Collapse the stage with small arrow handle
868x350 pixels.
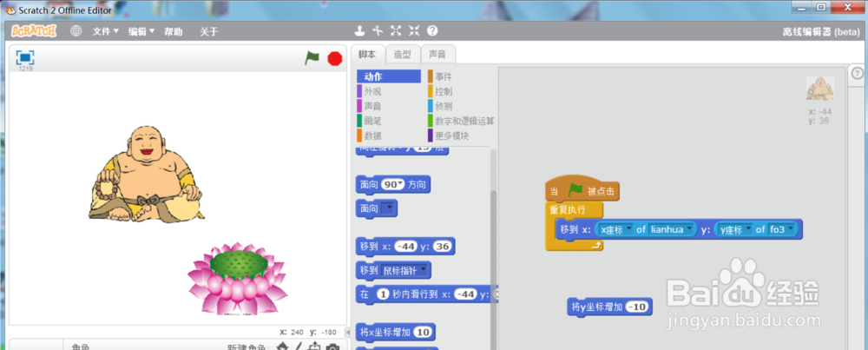(x=348, y=333)
